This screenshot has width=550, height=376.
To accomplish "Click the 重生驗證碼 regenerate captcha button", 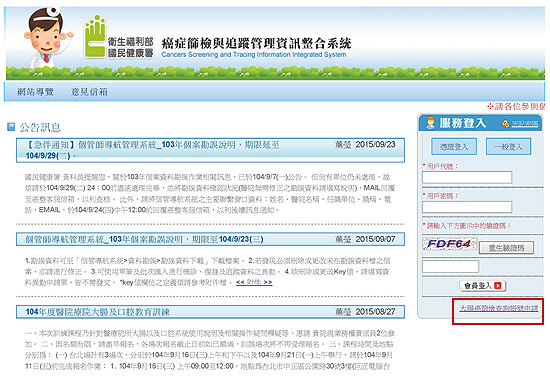I will click(507, 248).
